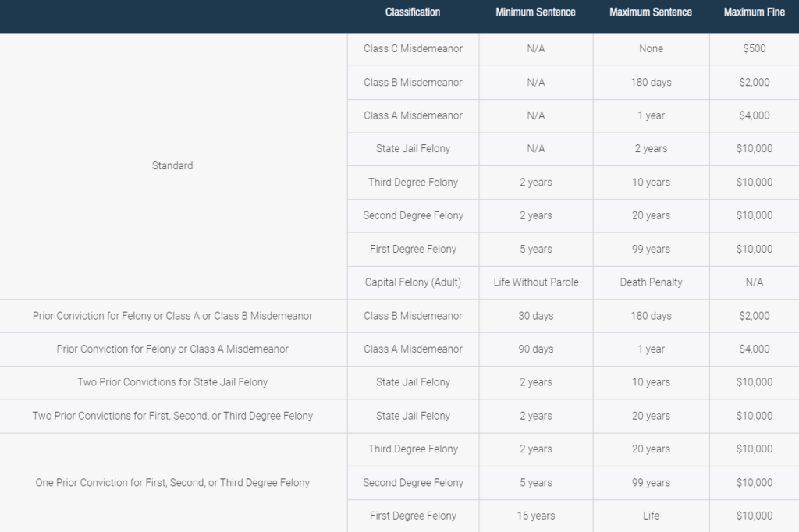This screenshot has height=532, width=799.
Task: Click the 90 days minimum sentence cell
Action: [x=535, y=349]
